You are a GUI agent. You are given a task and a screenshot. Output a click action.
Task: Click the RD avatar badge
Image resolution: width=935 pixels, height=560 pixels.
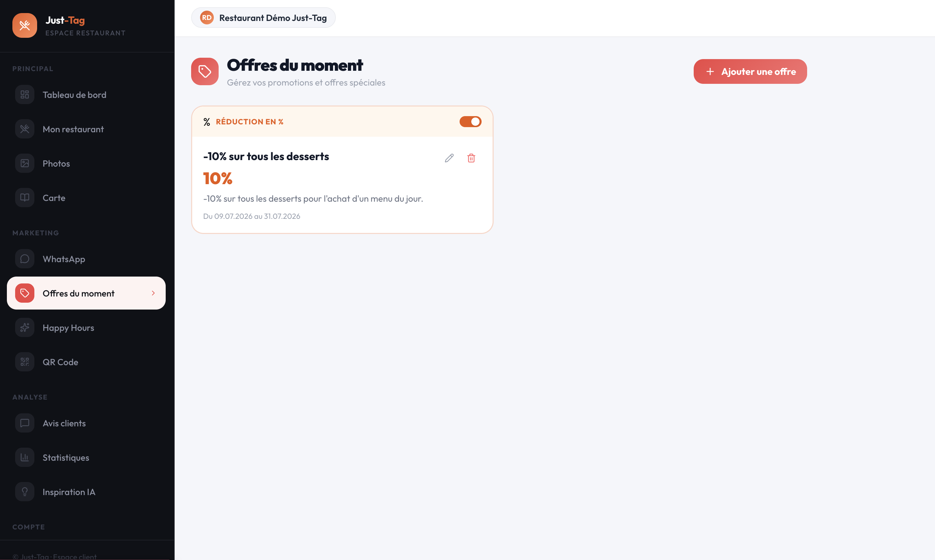point(207,18)
